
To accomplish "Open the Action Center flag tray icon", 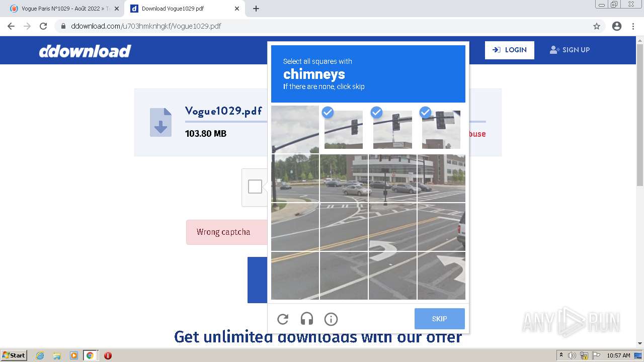I will pos(596,355).
